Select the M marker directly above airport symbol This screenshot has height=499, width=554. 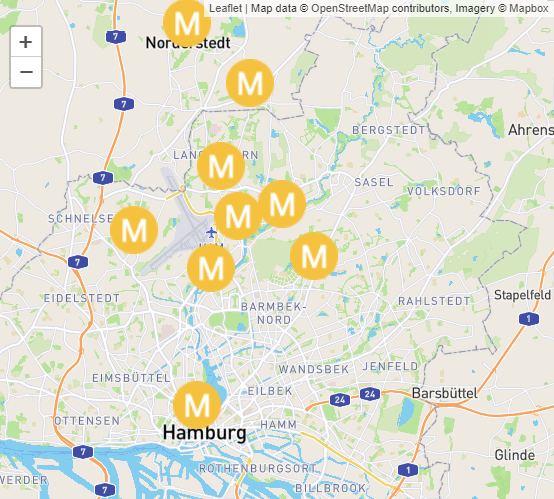click(x=238, y=216)
